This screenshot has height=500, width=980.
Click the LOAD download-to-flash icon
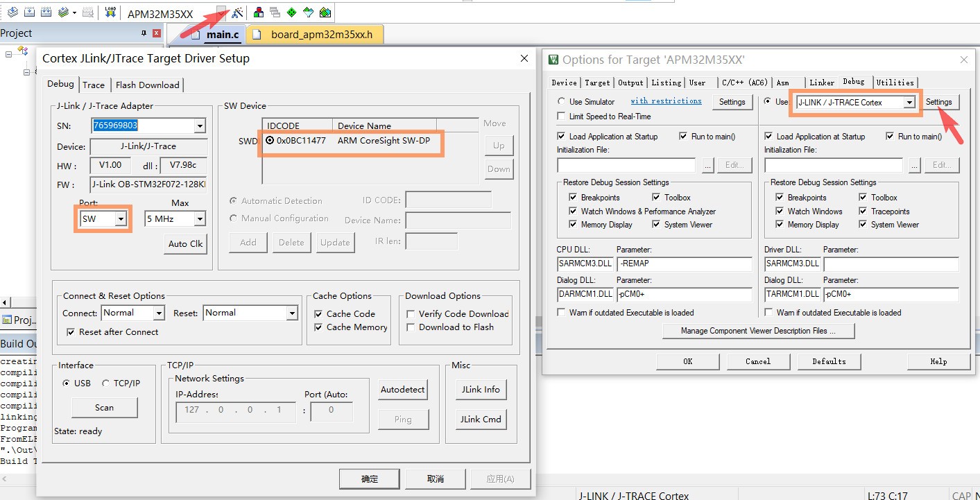click(110, 12)
